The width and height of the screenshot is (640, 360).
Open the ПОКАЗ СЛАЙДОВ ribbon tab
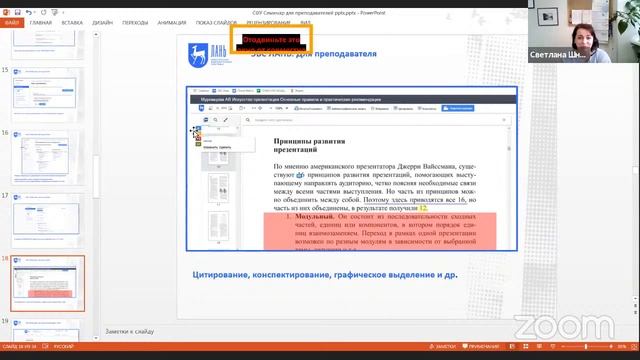[x=216, y=23]
